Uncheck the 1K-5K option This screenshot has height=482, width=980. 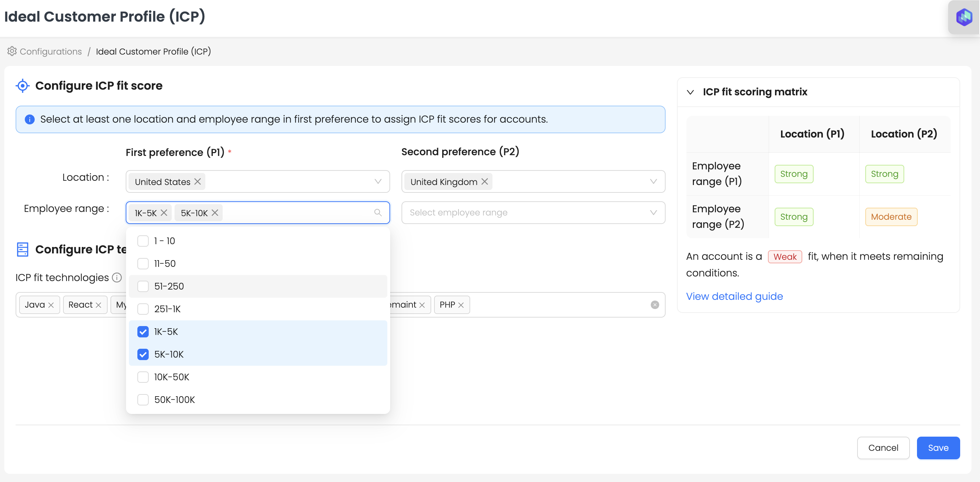click(x=143, y=332)
